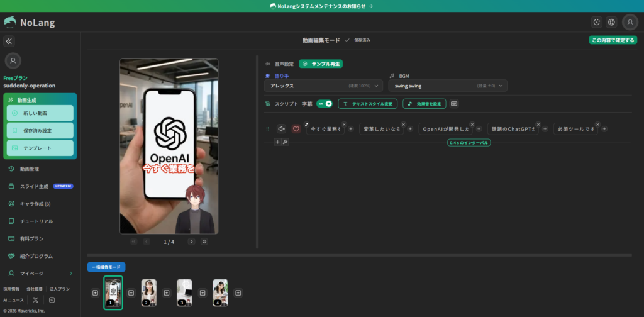
Task: Jump to last scene double-right arrow
Action: (204, 242)
